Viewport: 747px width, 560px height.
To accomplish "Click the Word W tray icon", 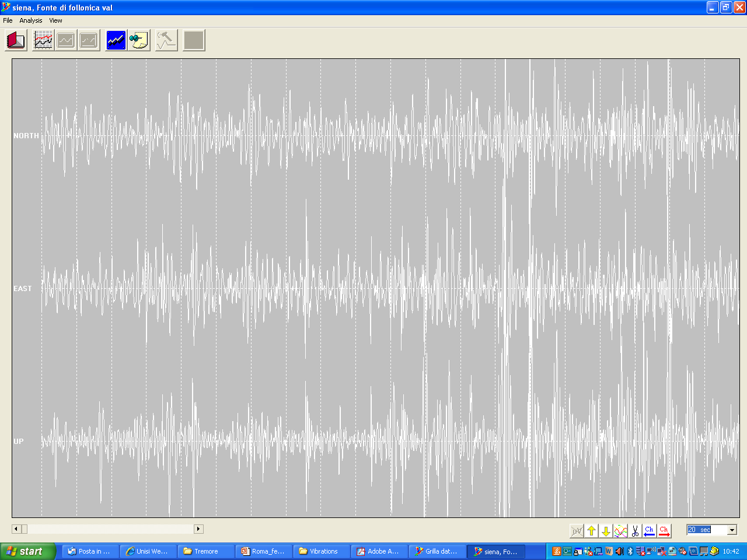I will tap(609, 551).
